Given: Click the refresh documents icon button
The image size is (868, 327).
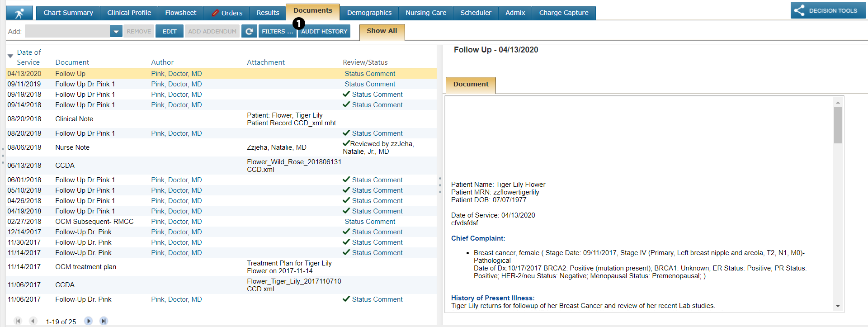Looking at the screenshot, I should (249, 31).
